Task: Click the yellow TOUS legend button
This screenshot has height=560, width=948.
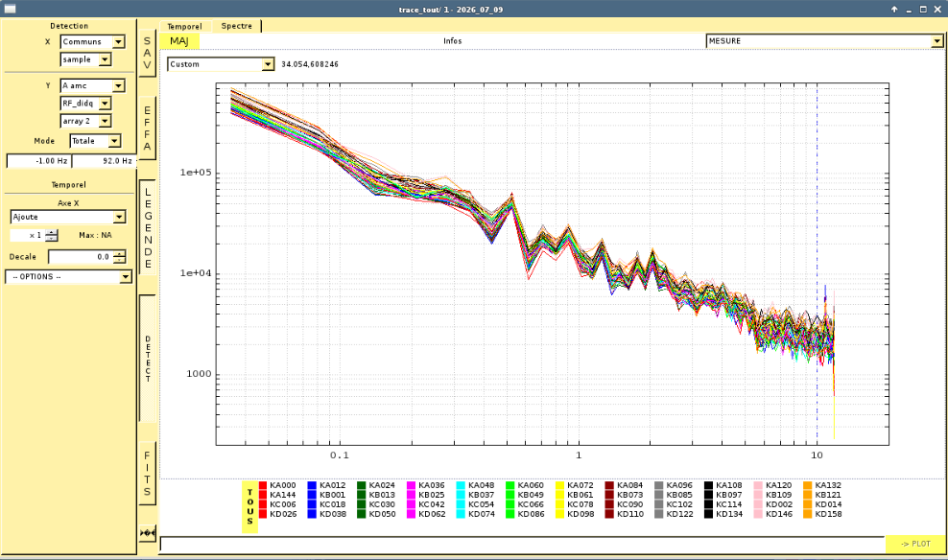Action: click(x=249, y=507)
